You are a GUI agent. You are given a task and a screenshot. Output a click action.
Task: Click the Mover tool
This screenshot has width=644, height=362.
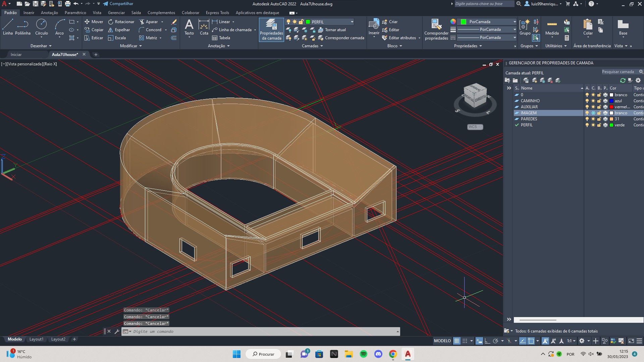pyautogui.click(x=94, y=22)
